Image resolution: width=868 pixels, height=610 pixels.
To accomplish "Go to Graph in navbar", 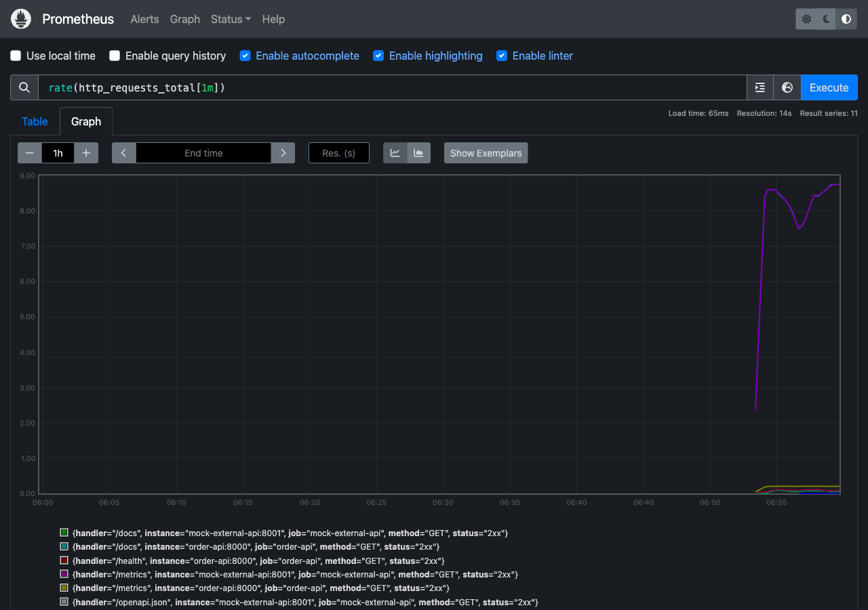I will click(x=185, y=19).
